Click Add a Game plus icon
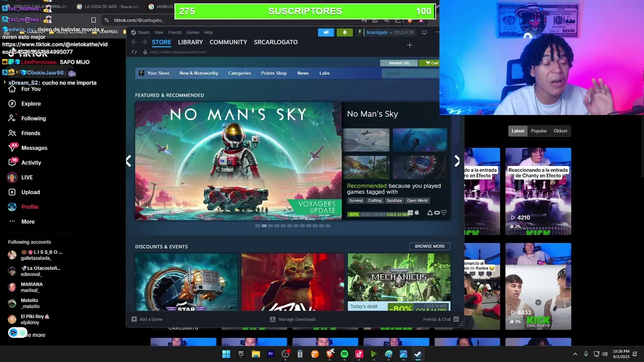The image size is (644, 362). (x=134, y=319)
